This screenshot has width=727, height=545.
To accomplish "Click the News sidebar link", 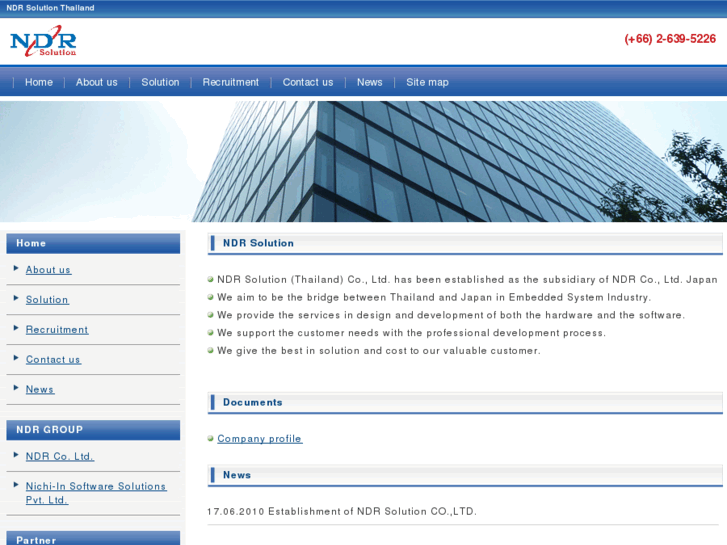I will coord(40,389).
